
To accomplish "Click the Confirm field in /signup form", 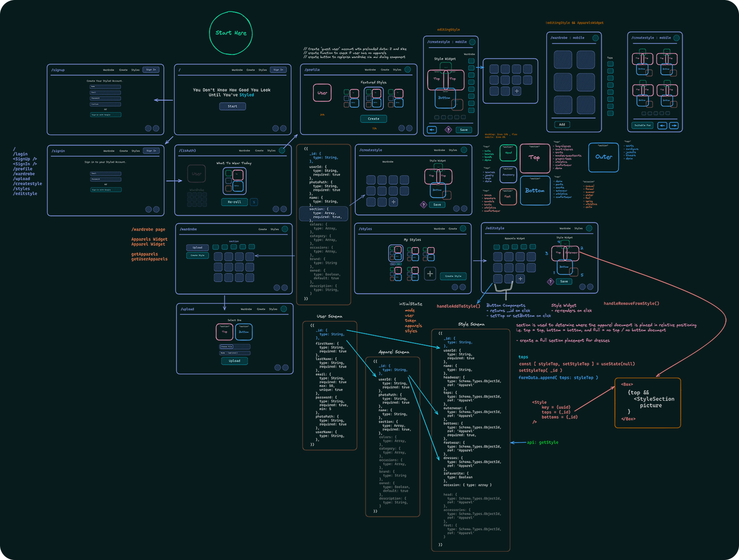I will (105, 104).
